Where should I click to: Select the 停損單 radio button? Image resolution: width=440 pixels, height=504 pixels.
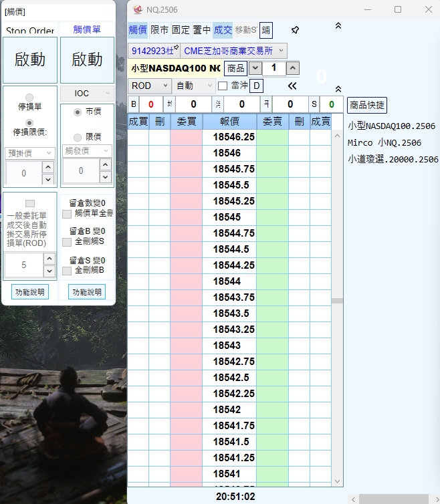[x=29, y=98]
